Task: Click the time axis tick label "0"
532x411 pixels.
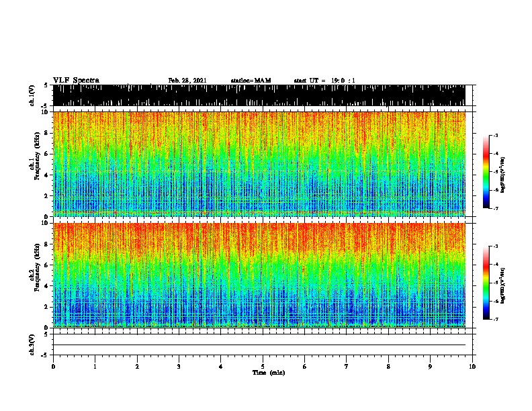Action: 53,367
